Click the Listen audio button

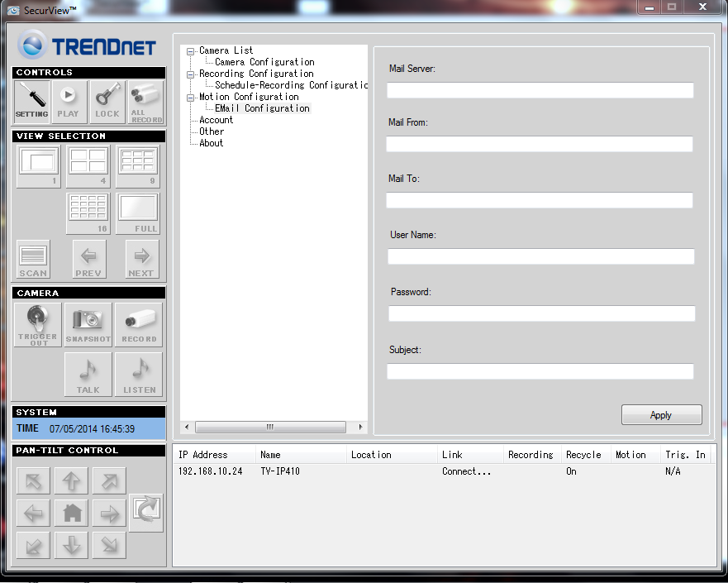139,375
